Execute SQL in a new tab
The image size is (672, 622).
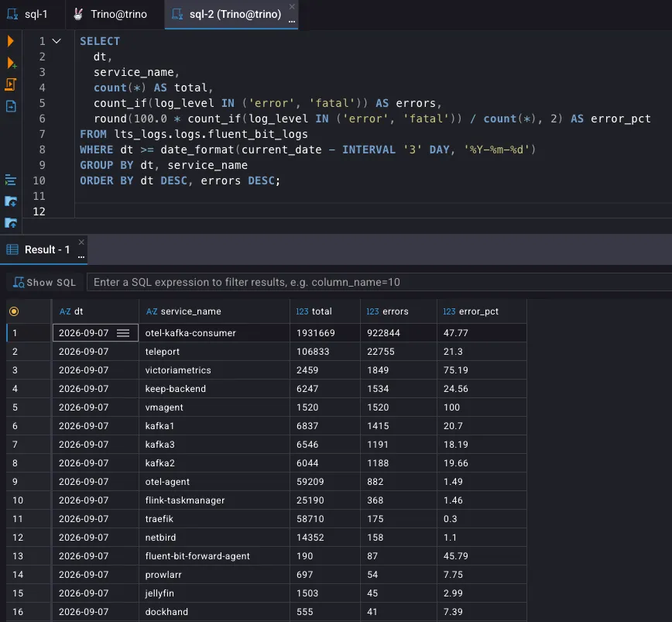point(12,64)
